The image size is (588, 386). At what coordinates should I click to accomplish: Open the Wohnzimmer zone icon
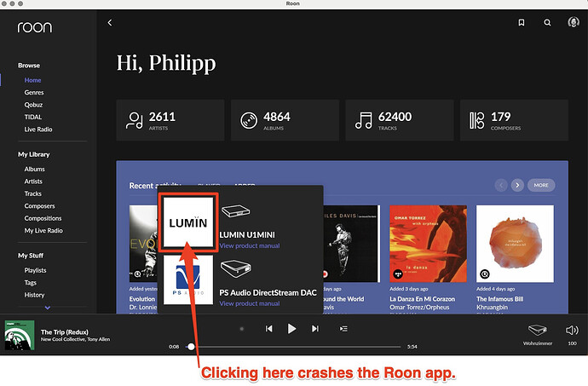point(538,330)
